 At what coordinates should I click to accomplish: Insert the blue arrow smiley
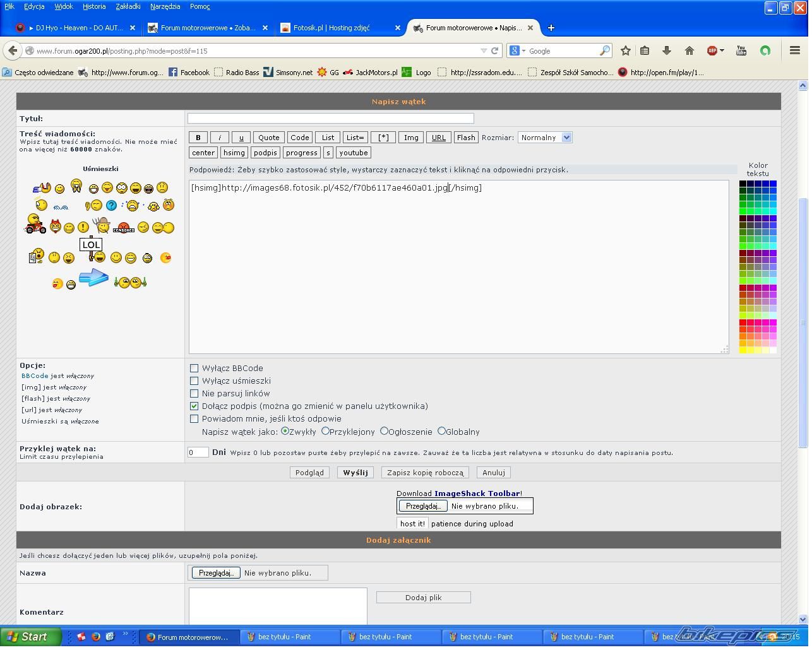pyautogui.click(x=94, y=277)
